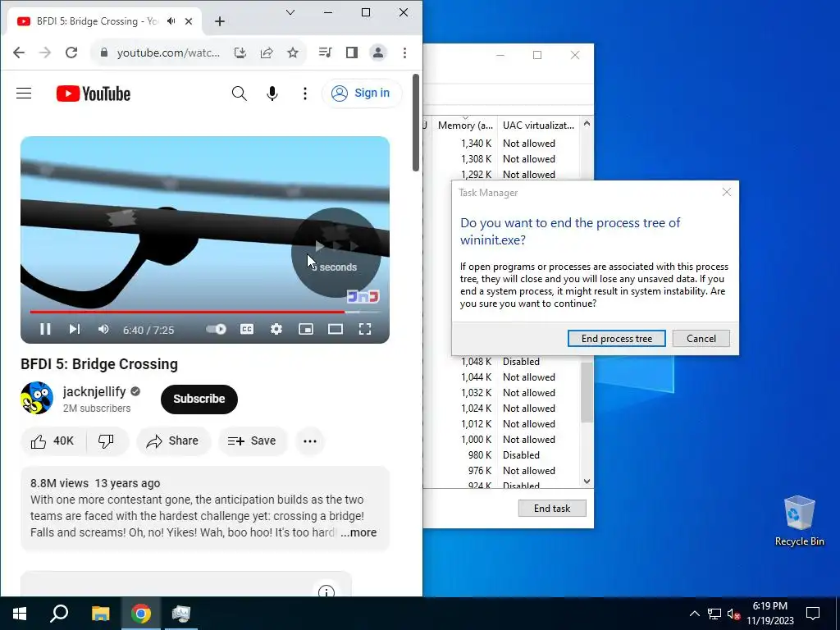
Task: Click End task in Task Manager
Action: click(x=552, y=509)
